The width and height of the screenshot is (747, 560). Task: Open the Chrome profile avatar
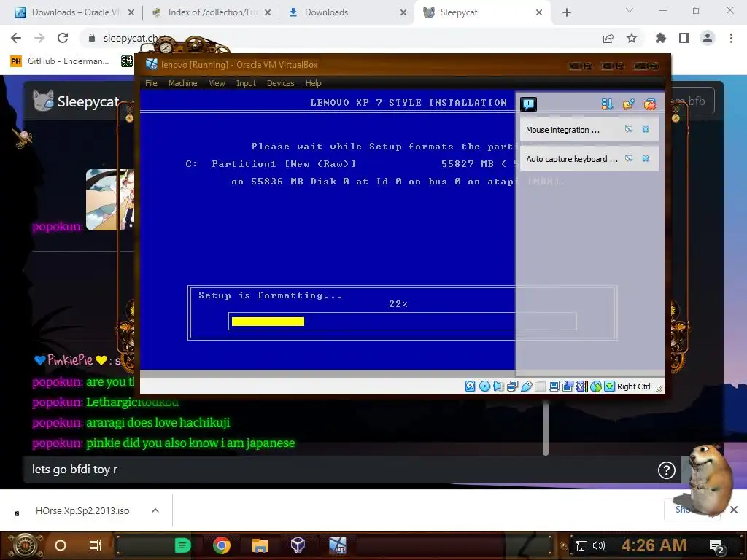708,38
